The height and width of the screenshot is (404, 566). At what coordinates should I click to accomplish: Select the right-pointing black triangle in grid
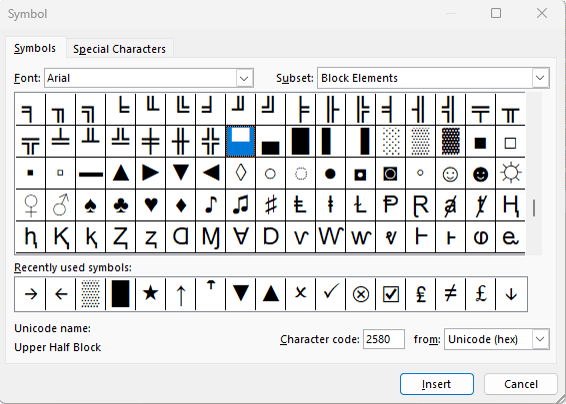151,173
